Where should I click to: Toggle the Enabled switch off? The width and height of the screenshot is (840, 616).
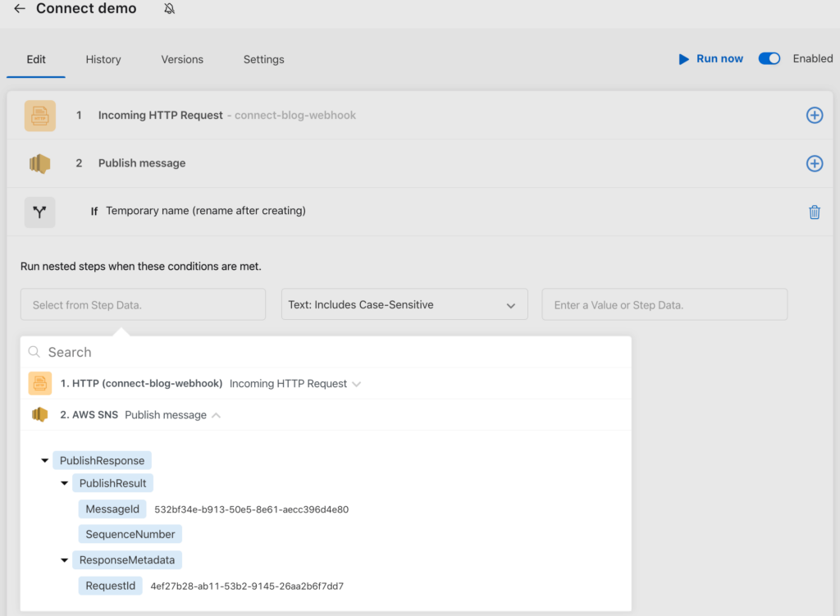(x=769, y=59)
